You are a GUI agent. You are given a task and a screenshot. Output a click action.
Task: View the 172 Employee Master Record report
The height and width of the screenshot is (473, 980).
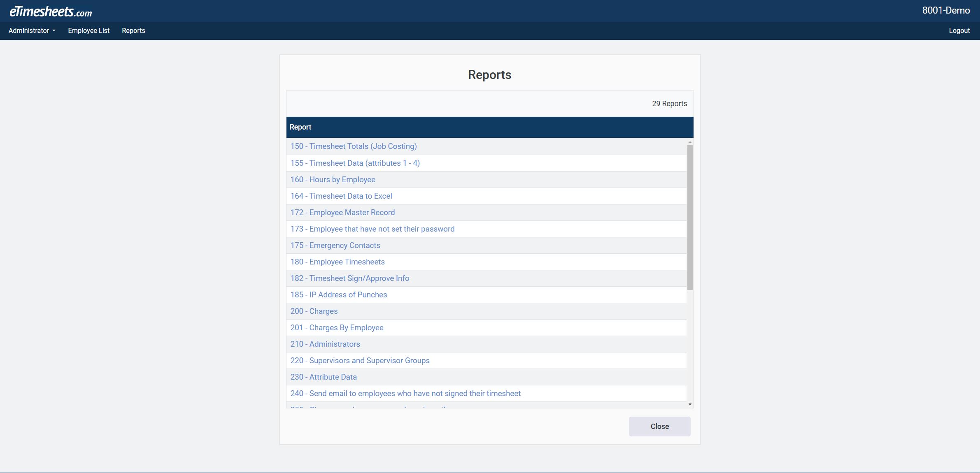(342, 213)
